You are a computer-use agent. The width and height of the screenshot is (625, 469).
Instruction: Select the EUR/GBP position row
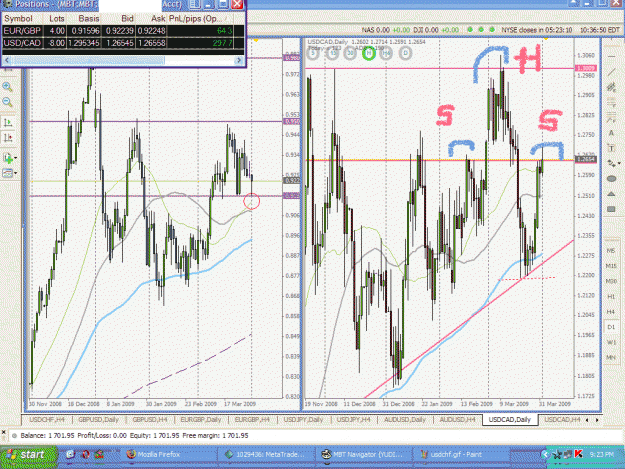click(123, 31)
